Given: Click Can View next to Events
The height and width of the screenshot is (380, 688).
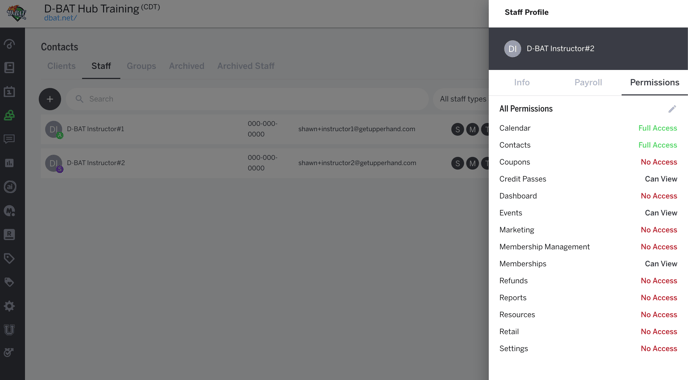Looking at the screenshot, I should click(661, 213).
